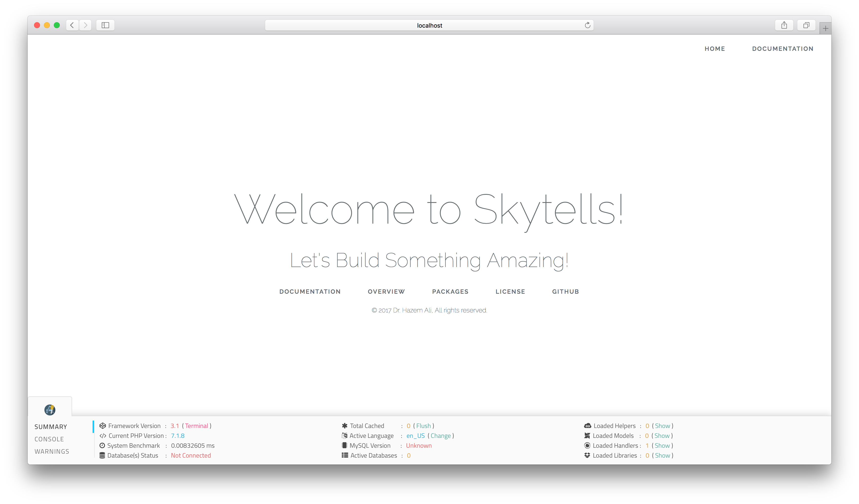Image resolution: width=859 pixels, height=504 pixels.
Task: Open a new tab with plus button
Action: coord(825,29)
